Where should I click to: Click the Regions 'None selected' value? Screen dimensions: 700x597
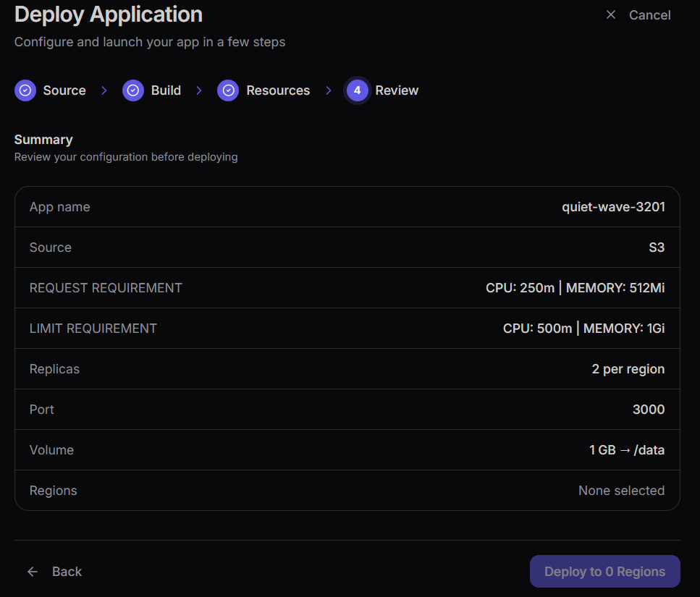coord(621,491)
